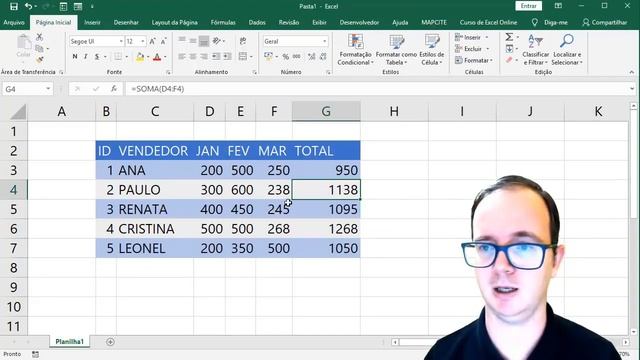Open the Segoe UI font name dropdown
The width and height of the screenshot is (640, 360).
121,41
